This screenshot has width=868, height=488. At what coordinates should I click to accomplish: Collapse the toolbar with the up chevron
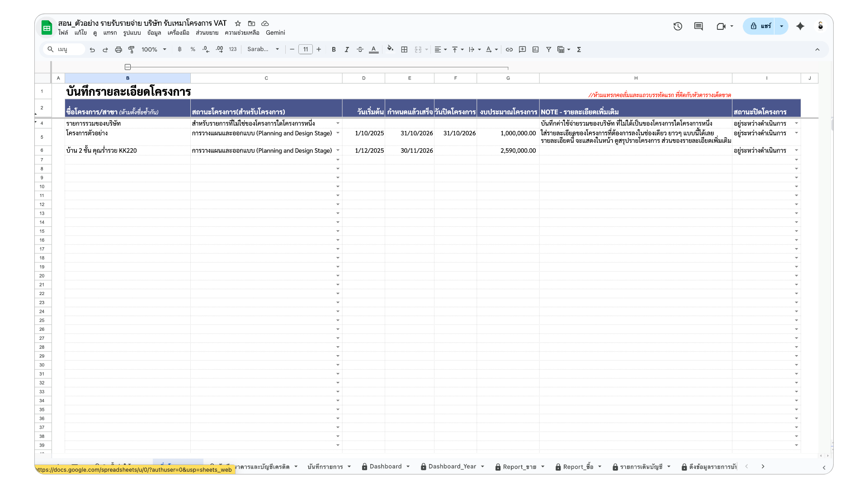tap(817, 50)
